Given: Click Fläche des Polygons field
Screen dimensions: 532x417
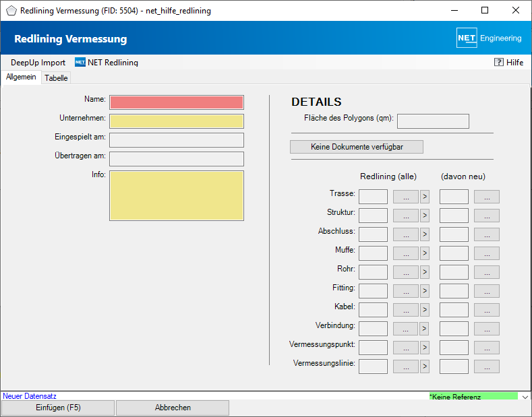Looking at the screenshot, I should point(433,121).
